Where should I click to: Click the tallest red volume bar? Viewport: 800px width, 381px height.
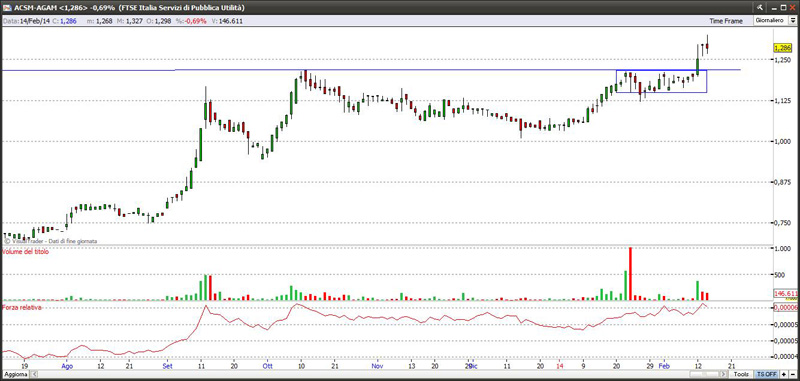coord(631,274)
